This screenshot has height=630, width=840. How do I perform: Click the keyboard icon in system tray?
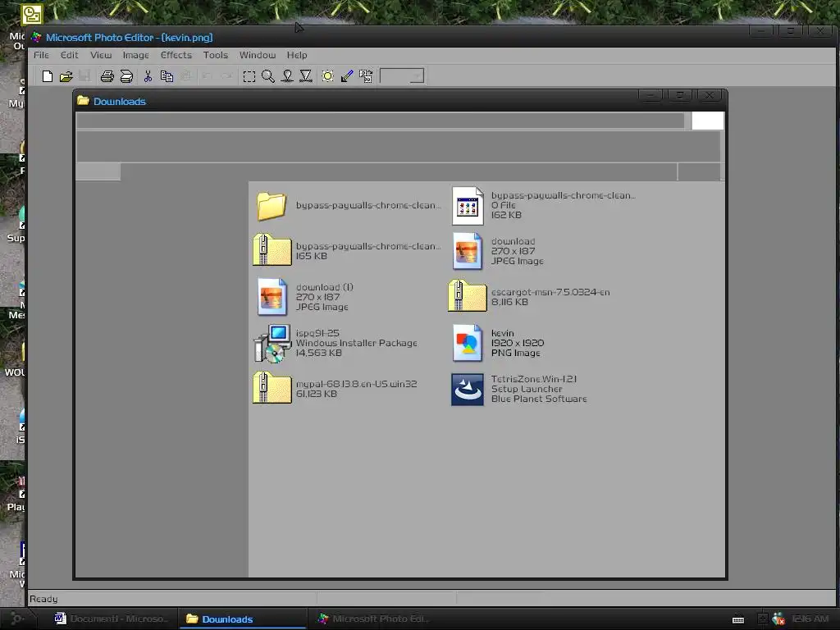(x=738, y=620)
